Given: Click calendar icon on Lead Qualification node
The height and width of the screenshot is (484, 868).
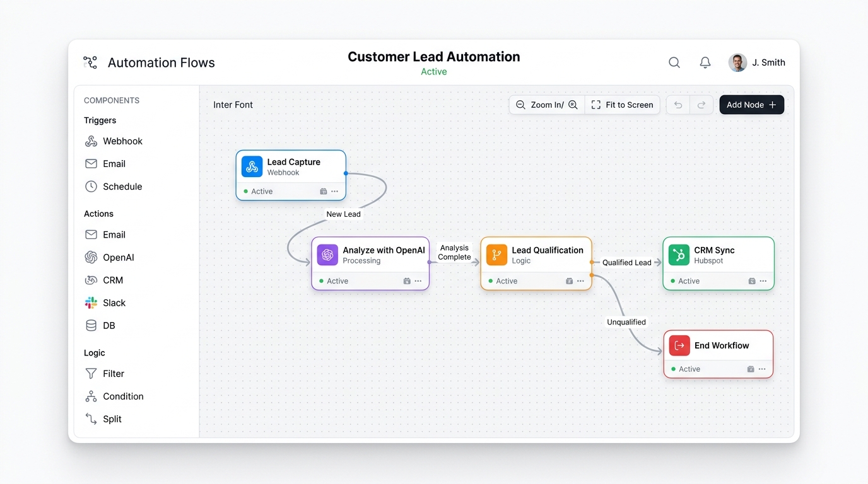Looking at the screenshot, I should 570,281.
